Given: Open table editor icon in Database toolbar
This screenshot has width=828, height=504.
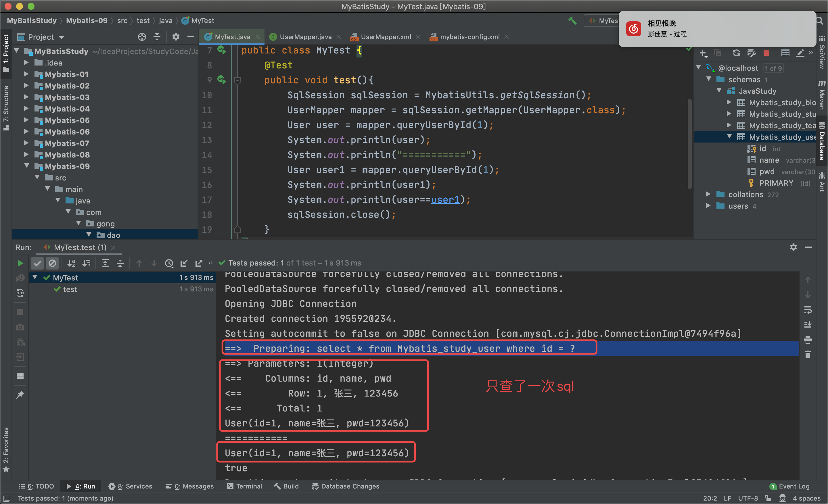Looking at the screenshot, I should click(785, 53).
